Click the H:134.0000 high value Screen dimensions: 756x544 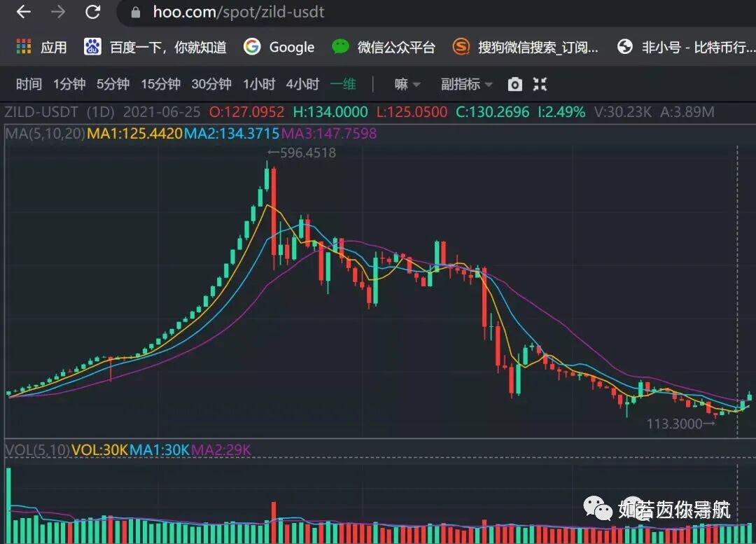(330, 112)
